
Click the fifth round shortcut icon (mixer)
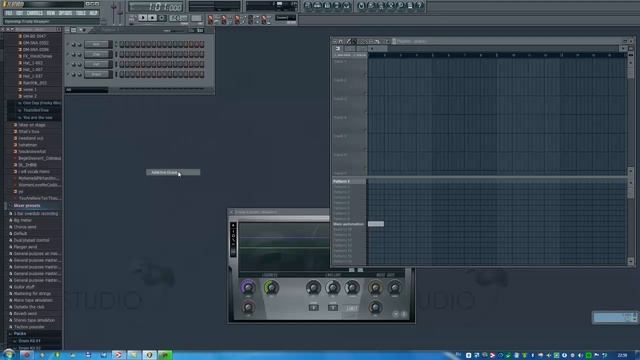tap(347, 6)
